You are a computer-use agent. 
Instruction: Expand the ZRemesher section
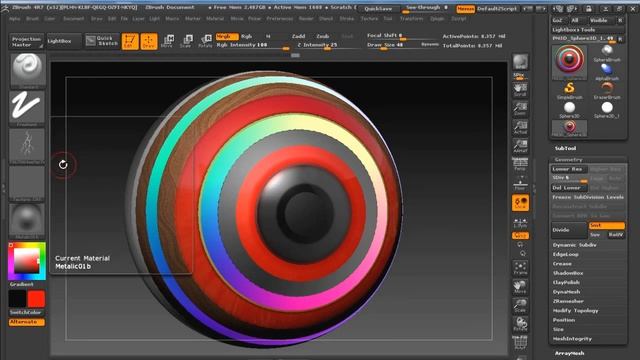tap(568, 301)
